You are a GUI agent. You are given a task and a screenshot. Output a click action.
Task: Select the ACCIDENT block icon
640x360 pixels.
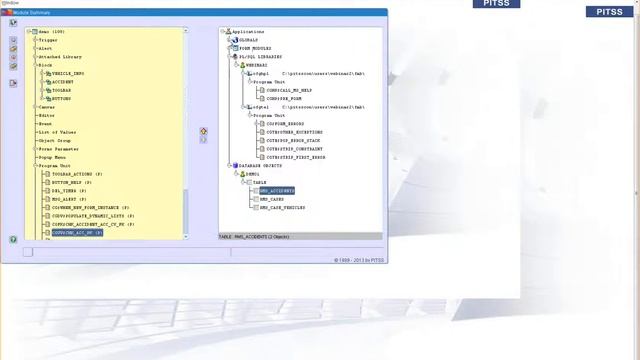click(x=48, y=82)
